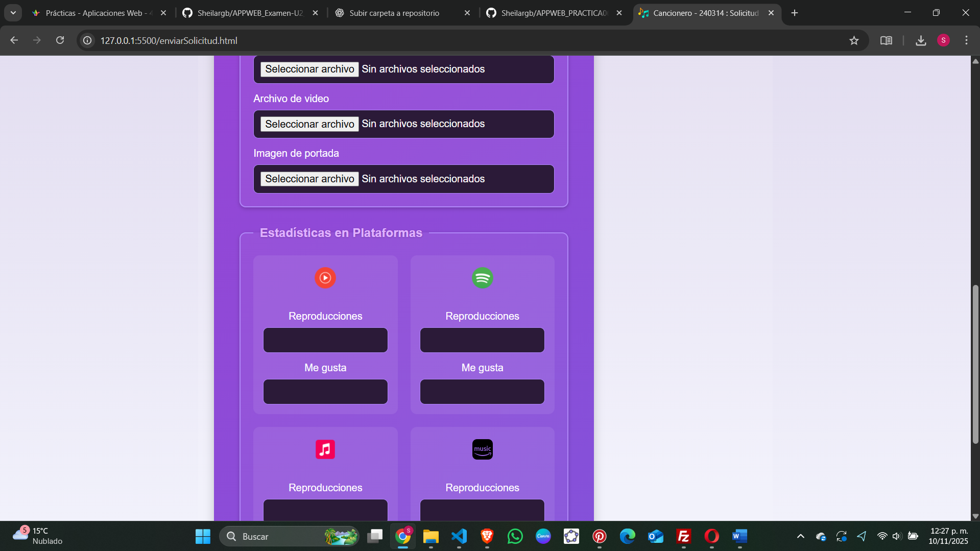Click the YouTube Music Reproducciones field
This screenshot has width=980, height=551.
click(x=325, y=340)
